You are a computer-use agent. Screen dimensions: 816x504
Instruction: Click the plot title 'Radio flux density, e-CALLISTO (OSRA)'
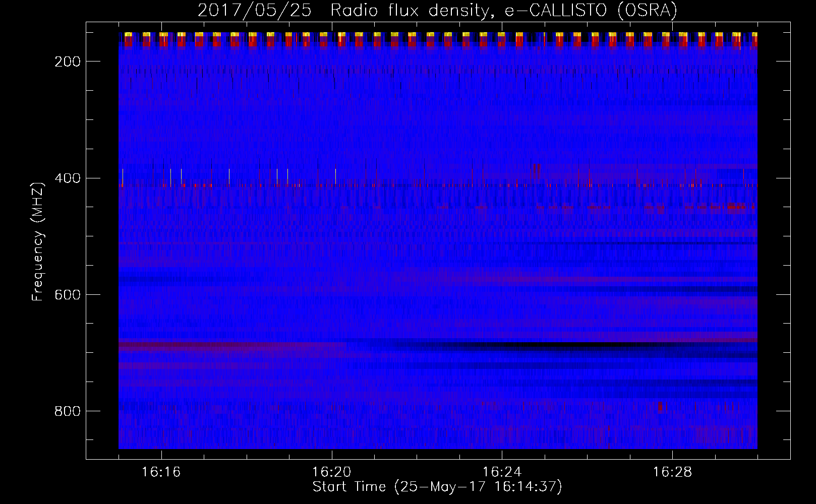504,11
